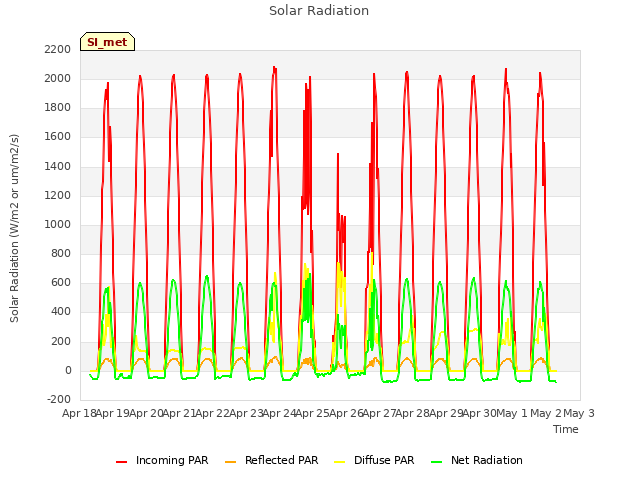Select Net Radiation legend label
The width and height of the screenshot is (640, 480).
(x=487, y=460)
